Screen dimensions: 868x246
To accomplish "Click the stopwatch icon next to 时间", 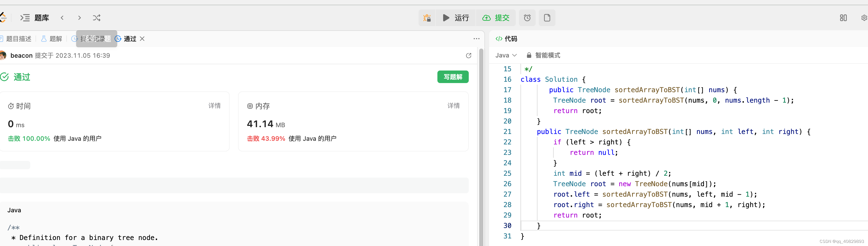I will click(11, 106).
